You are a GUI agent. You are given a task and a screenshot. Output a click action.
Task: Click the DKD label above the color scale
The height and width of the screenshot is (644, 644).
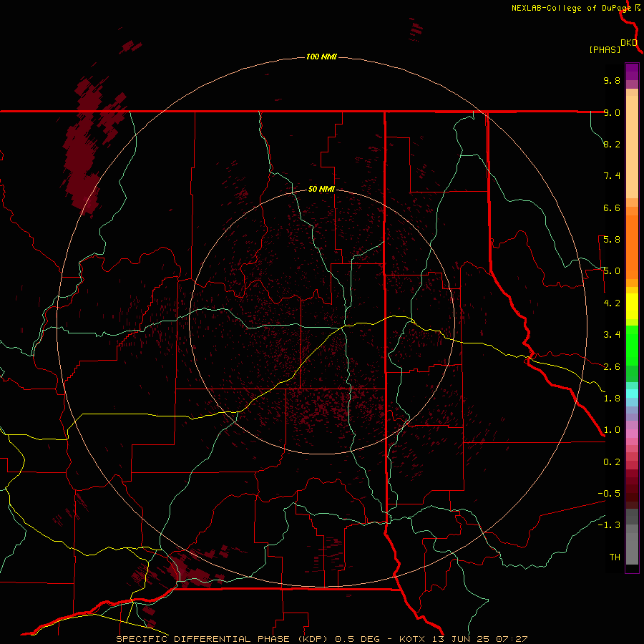click(629, 43)
